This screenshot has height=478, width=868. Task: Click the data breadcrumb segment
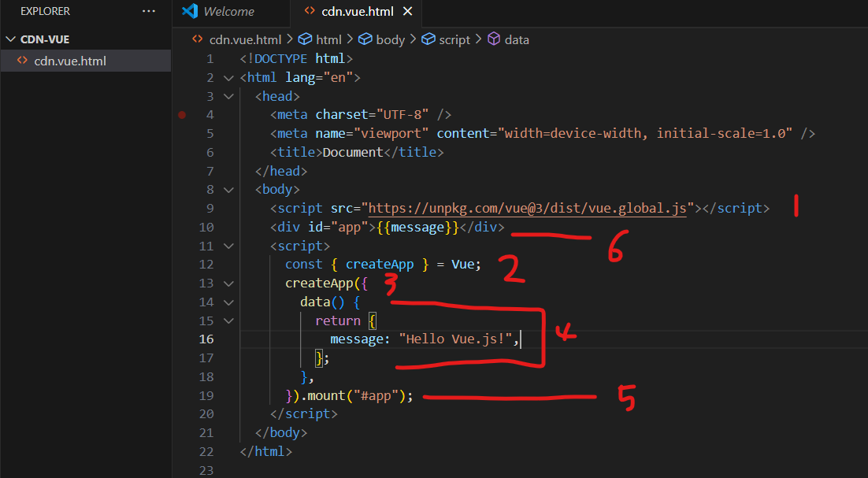pyautogui.click(x=517, y=40)
